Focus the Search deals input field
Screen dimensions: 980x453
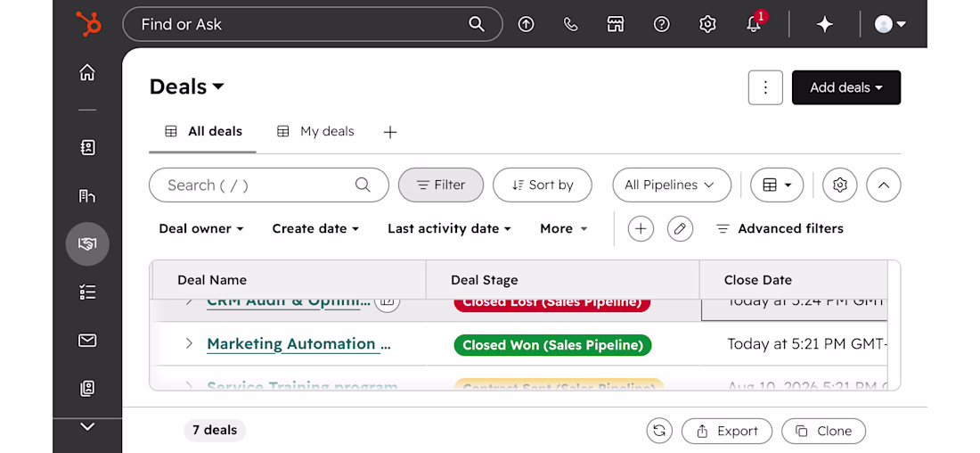[x=269, y=185]
